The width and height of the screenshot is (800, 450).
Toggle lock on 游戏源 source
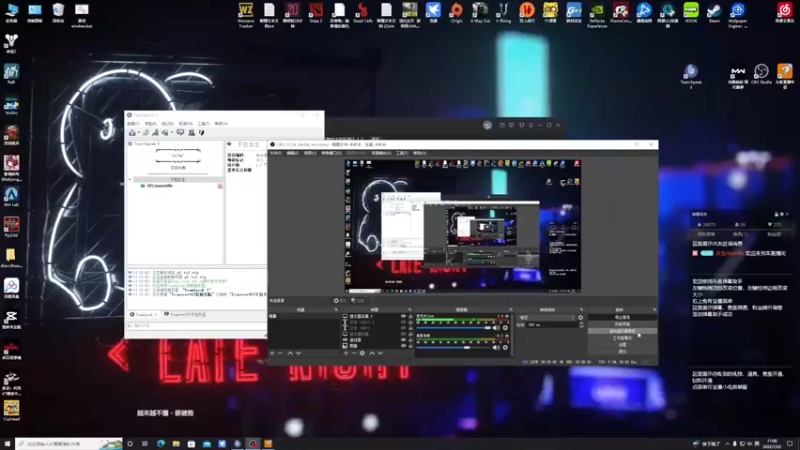(410, 340)
